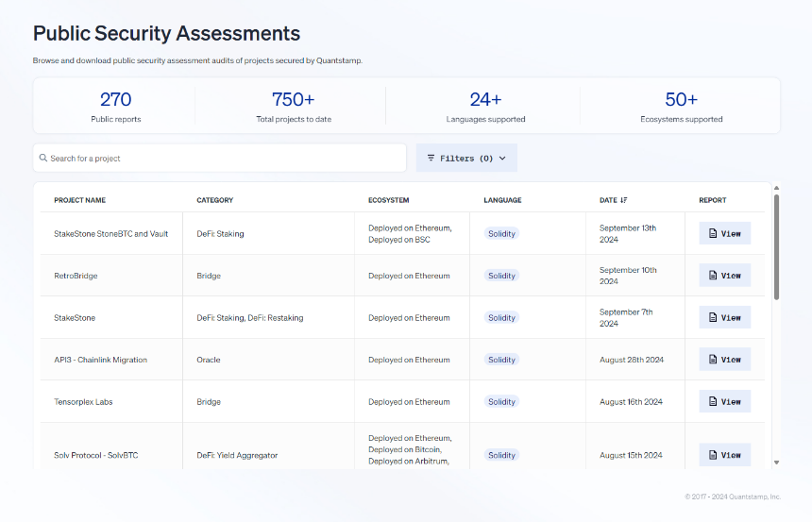Click the Date sort descending icon
Image resolution: width=812 pixels, height=522 pixels.
[x=623, y=200]
